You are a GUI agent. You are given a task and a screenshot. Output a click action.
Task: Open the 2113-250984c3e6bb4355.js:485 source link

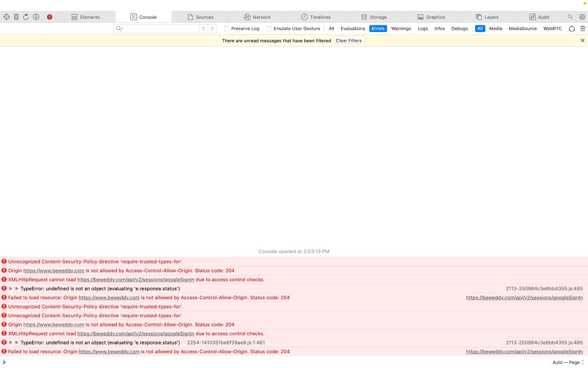pos(544,289)
